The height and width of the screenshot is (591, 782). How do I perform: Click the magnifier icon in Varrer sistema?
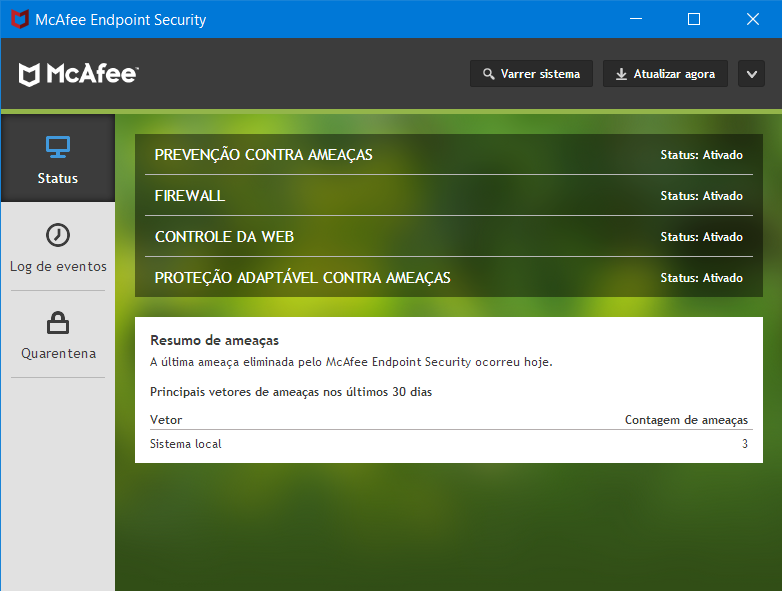(x=489, y=74)
